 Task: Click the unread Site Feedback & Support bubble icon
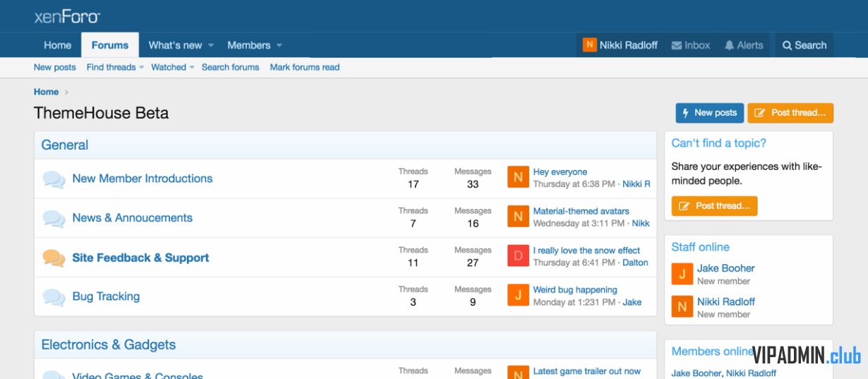click(54, 258)
